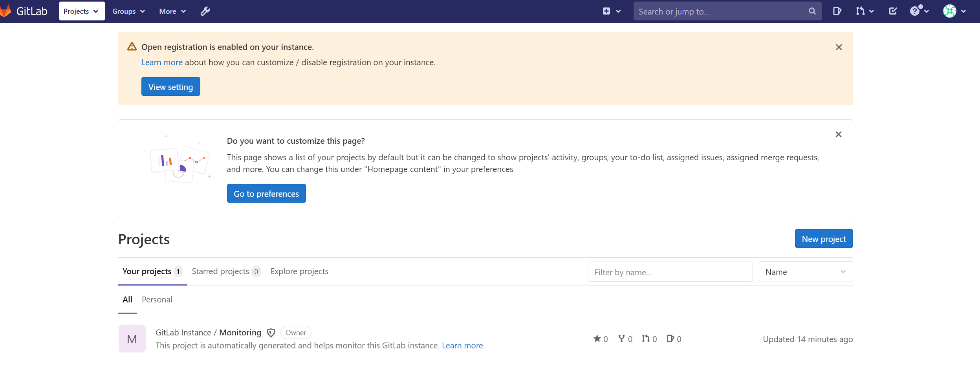Open the More dropdown menu
Viewport: 980px width, 390px height.
(x=172, y=11)
